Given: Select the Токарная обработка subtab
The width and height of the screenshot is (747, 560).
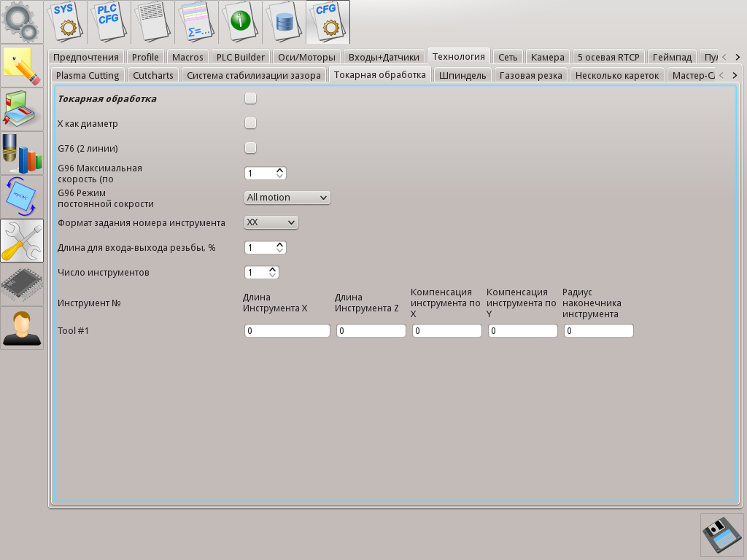Looking at the screenshot, I should pos(379,74).
